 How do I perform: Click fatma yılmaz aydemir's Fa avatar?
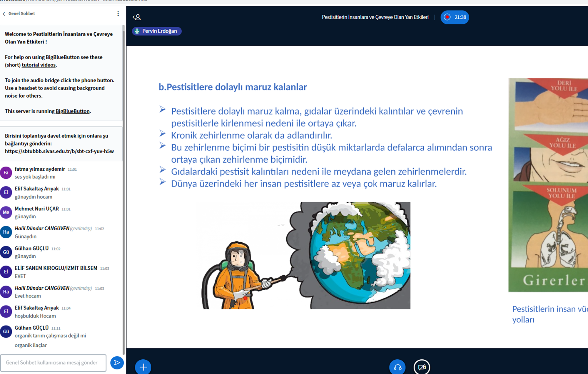pyautogui.click(x=6, y=173)
